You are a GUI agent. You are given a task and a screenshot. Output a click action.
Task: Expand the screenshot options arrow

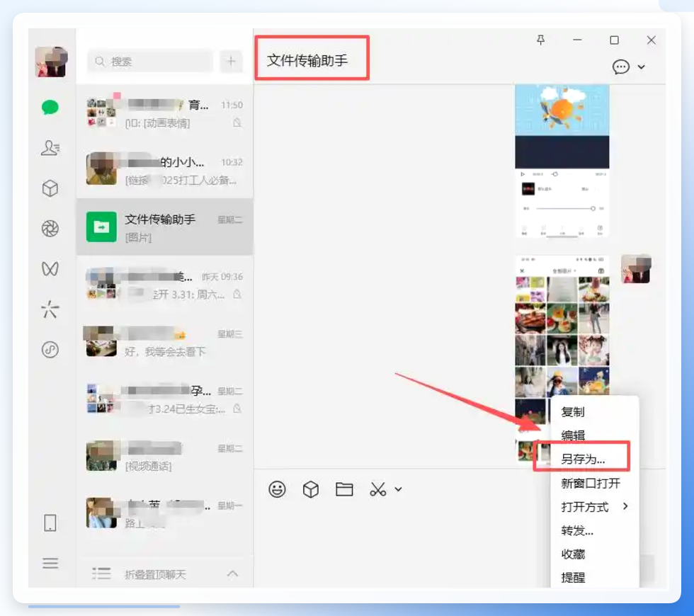pyautogui.click(x=398, y=489)
